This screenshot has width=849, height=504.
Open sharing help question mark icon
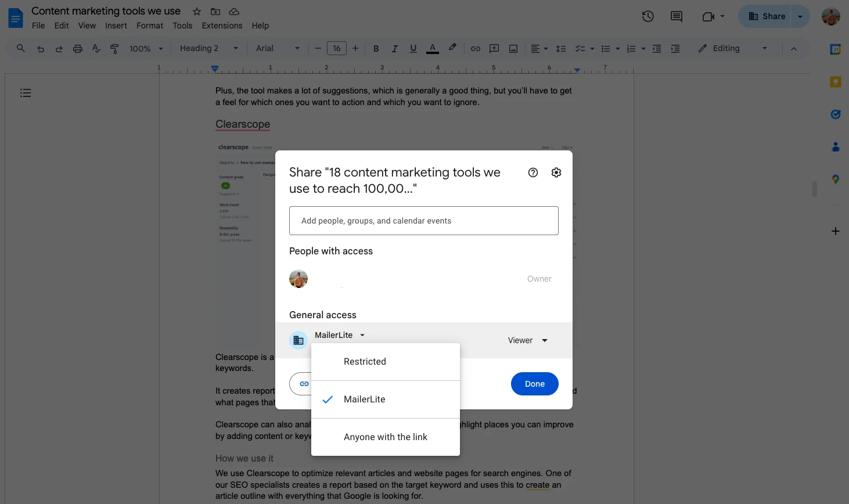(533, 172)
